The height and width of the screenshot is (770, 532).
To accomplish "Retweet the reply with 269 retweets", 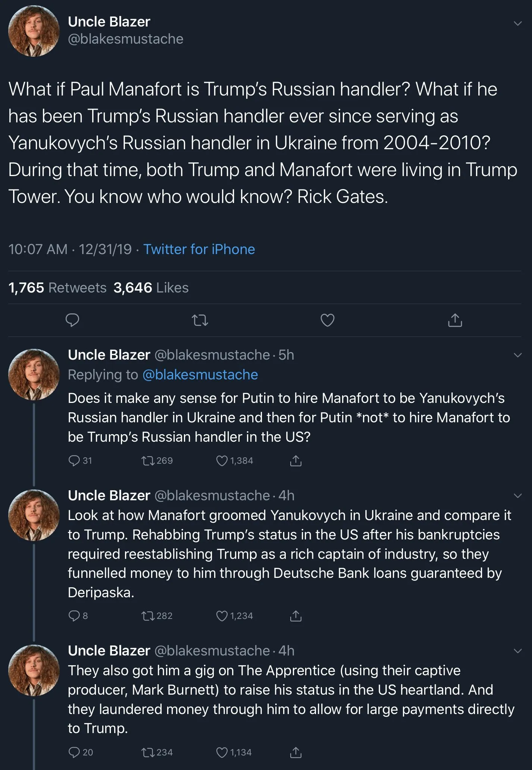I will pyautogui.click(x=147, y=461).
